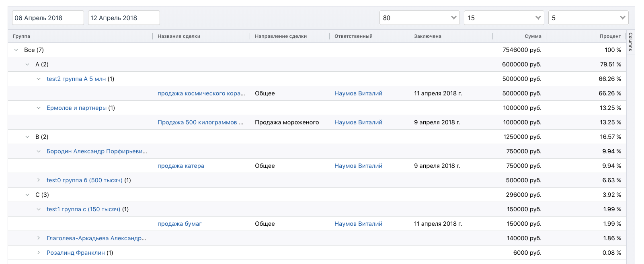
Task: Click start date field 06 Апрель 2018
Action: (48, 18)
